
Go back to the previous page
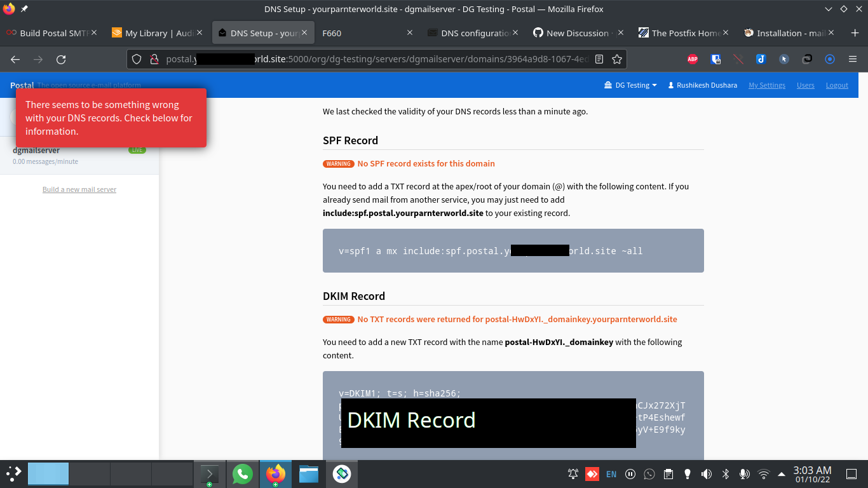tap(15, 59)
